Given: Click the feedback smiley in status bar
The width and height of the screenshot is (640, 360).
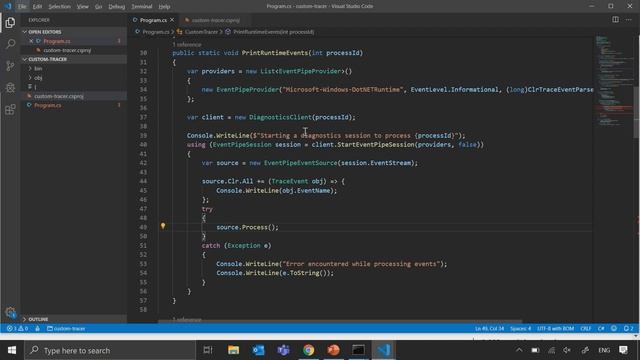Looking at the screenshot, I should [x=614, y=328].
